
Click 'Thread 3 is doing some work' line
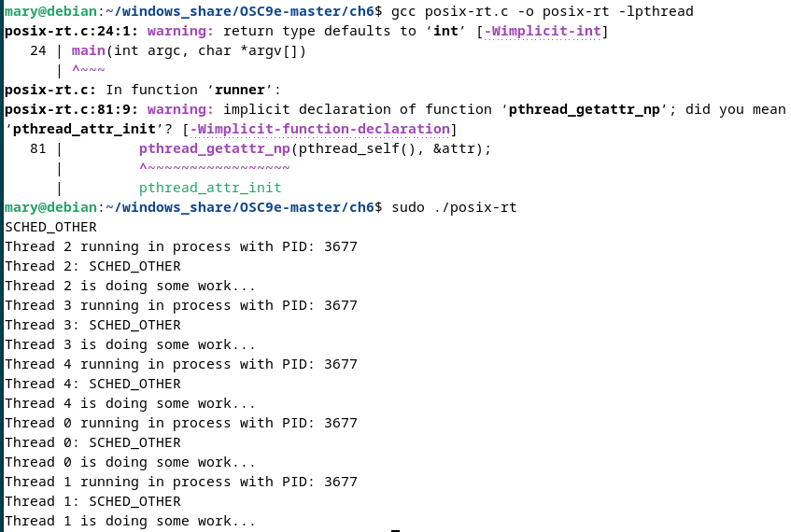[130, 345]
